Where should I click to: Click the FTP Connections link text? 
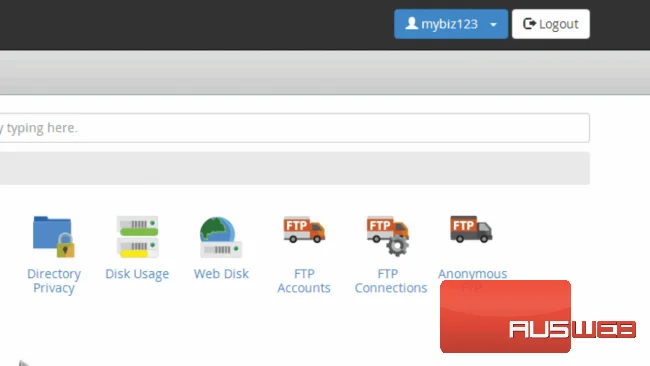[390, 281]
